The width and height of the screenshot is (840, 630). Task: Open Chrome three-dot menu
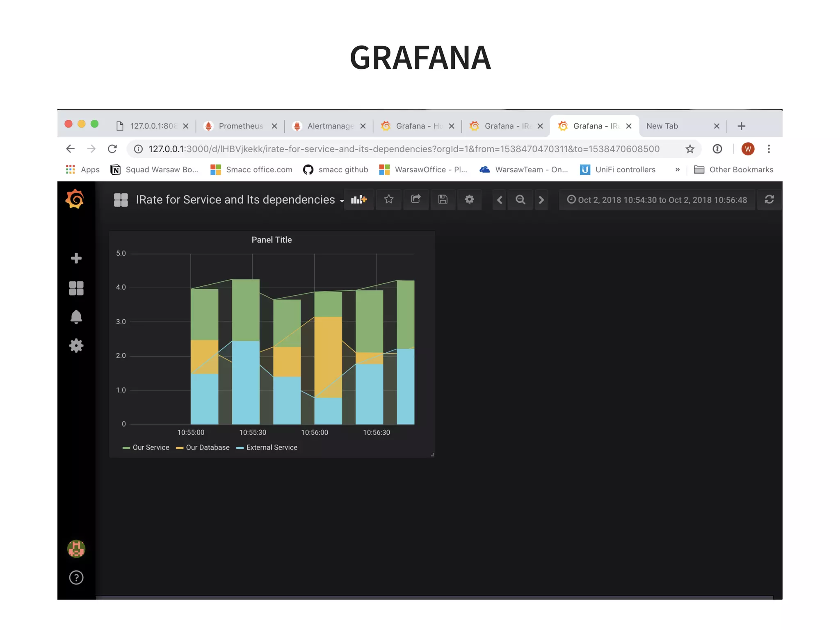(769, 149)
